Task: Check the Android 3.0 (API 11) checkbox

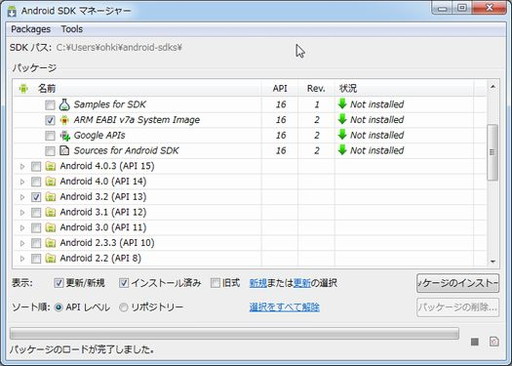Action: (x=36, y=228)
